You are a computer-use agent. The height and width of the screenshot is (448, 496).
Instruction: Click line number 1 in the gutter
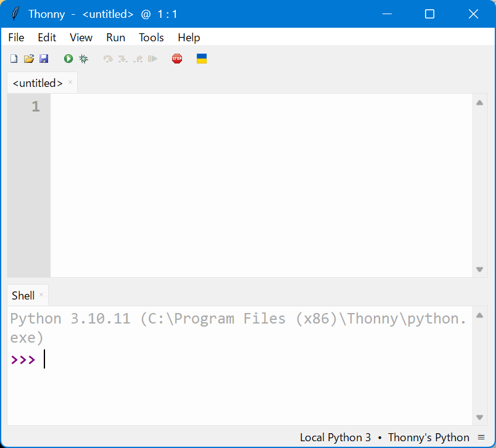pos(36,107)
